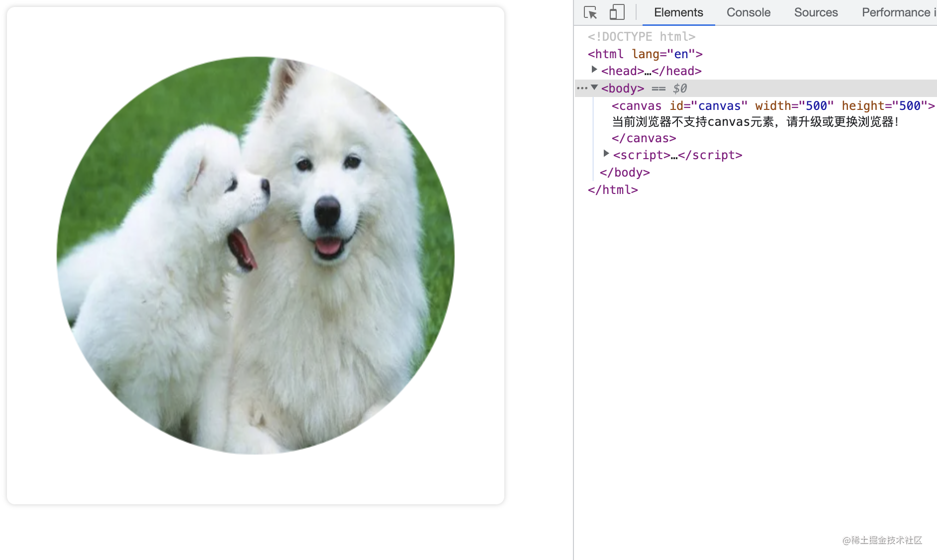Toggle the device toolbar icon
937x560 pixels.
click(x=617, y=12)
